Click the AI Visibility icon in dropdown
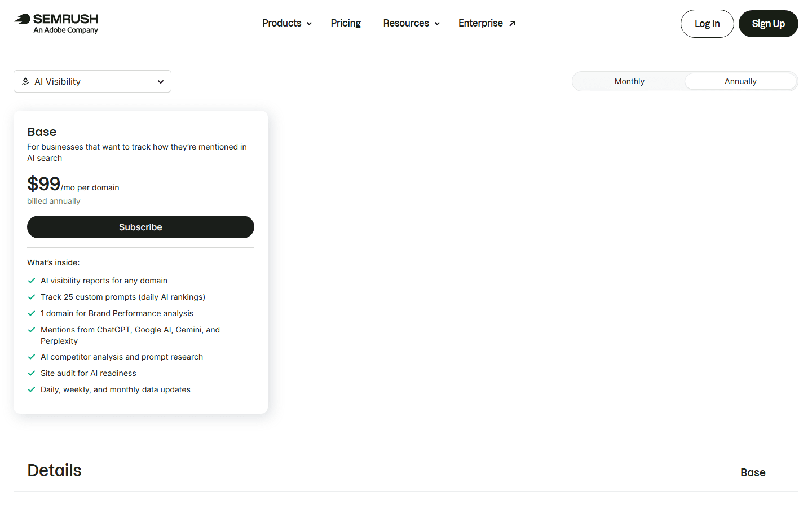Image resolution: width=812 pixels, height=508 pixels. pyautogui.click(x=25, y=81)
